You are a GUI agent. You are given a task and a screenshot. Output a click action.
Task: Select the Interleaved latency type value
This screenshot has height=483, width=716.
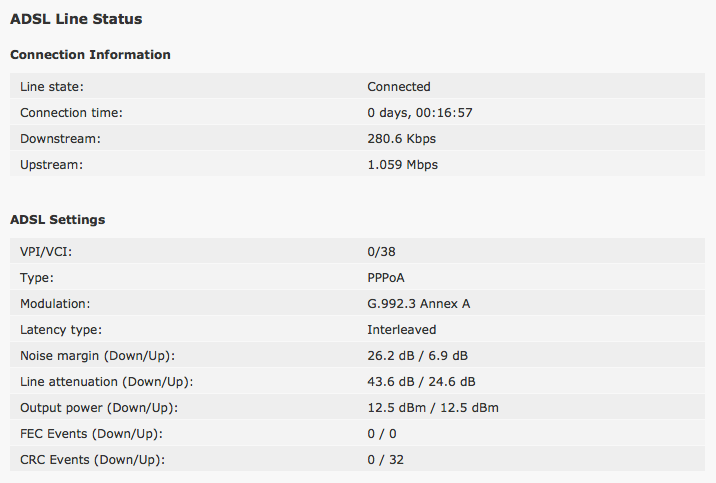click(401, 330)
